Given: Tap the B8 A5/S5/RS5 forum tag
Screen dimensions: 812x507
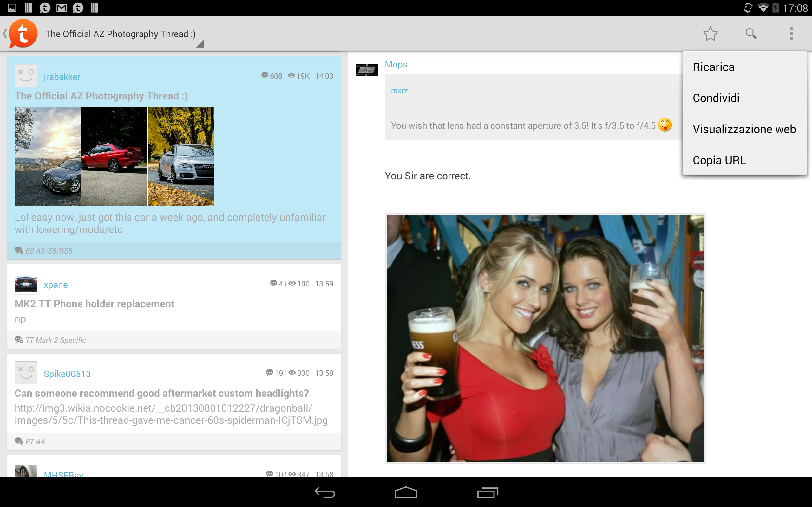Looking at the screenshot, I should coord(49,251).
